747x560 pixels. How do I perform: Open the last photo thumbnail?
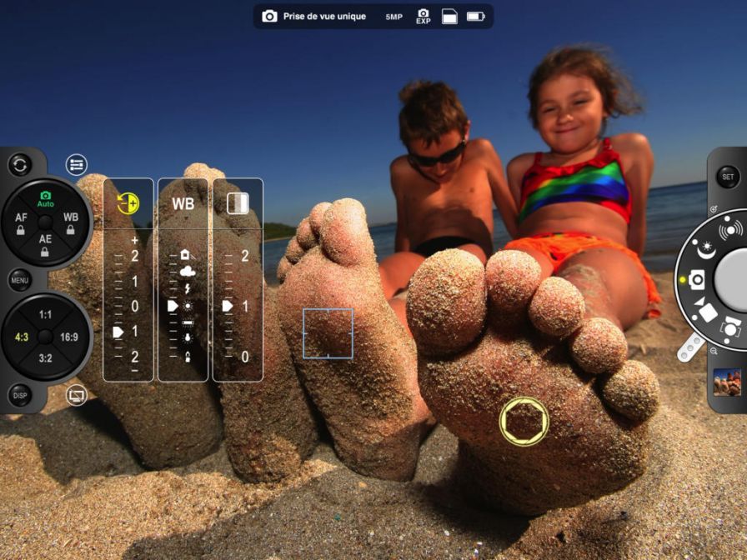tap(727, 382)
